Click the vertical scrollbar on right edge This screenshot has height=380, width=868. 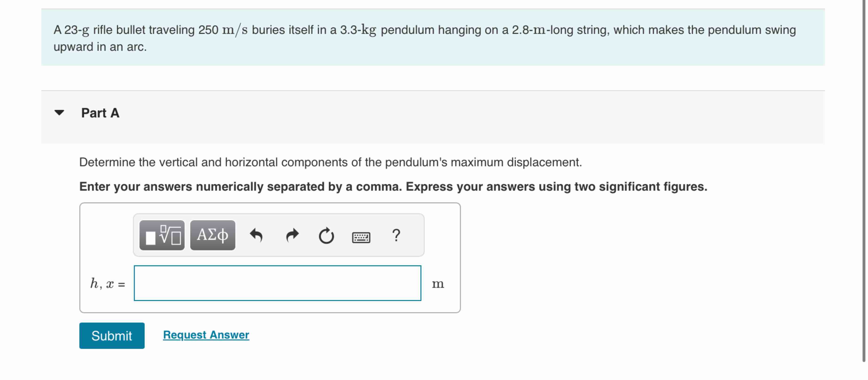pos(864,168)
